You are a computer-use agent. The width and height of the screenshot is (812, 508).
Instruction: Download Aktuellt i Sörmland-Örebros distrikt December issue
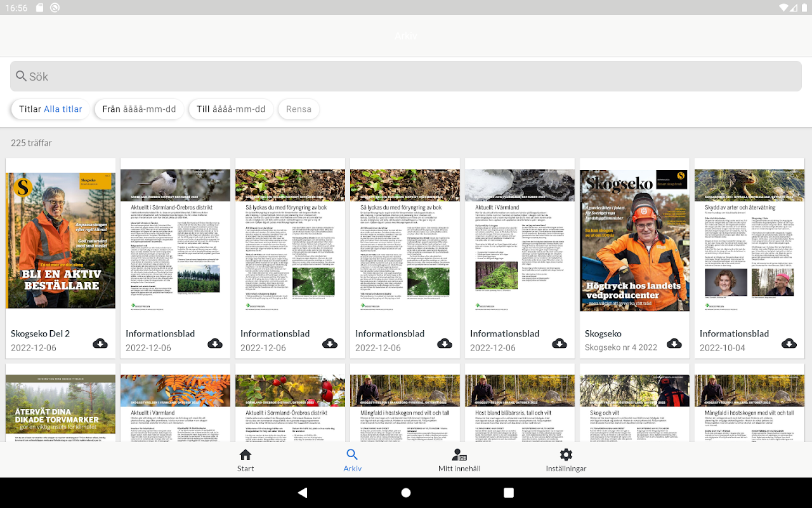[x=215, y=344]
